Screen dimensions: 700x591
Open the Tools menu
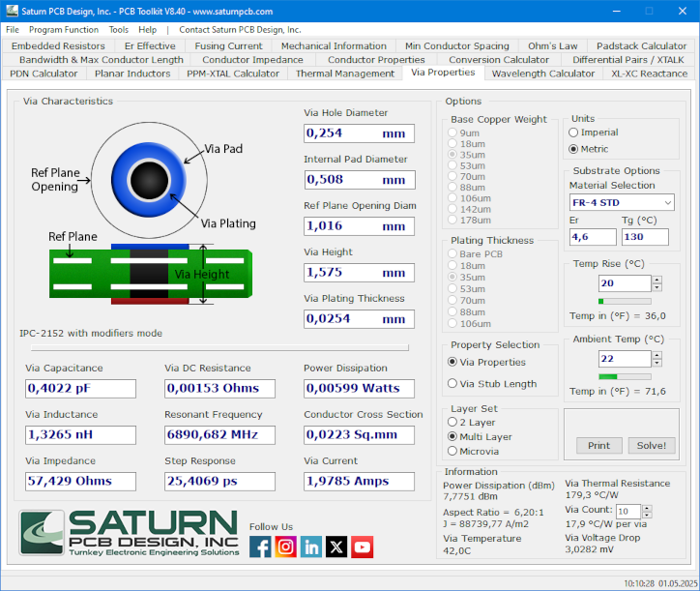point(119,29)
